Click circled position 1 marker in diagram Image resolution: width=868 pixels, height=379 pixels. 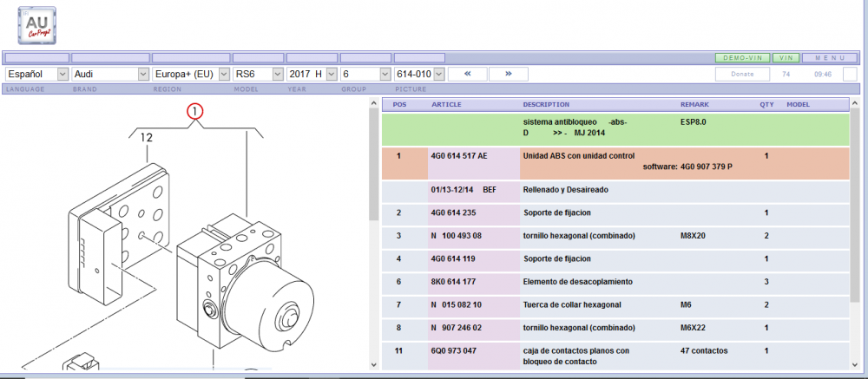[x=195, y=113]
